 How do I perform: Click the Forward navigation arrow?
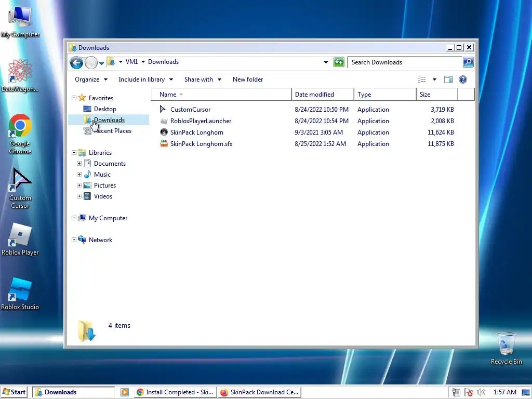(x=91, y=62)
